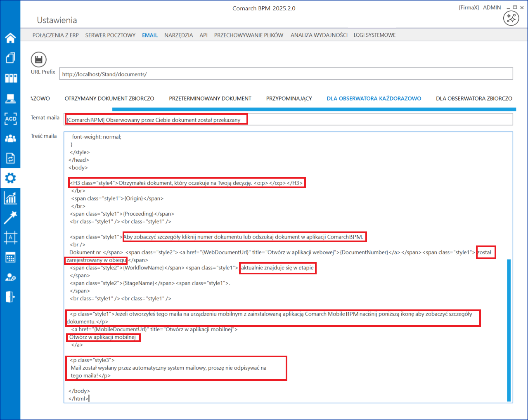This screenshot has height=420, width=528.
Task: Click the URL Prefix input field
Action: (x=286, y=74)
